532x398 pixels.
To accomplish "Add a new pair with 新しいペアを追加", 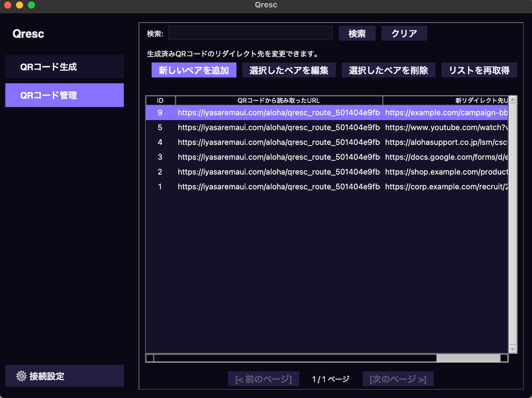I will (x=194, y=70).
